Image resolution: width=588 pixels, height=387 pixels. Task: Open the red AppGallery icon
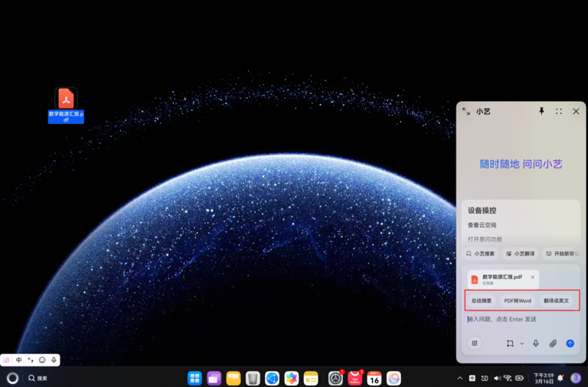click(355, 379)
